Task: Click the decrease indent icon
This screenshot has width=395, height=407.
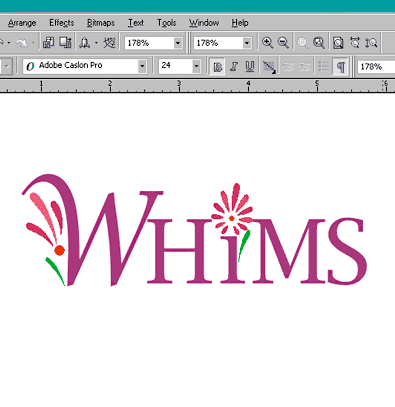Action: pyautogui.click(x=288, y=67)
